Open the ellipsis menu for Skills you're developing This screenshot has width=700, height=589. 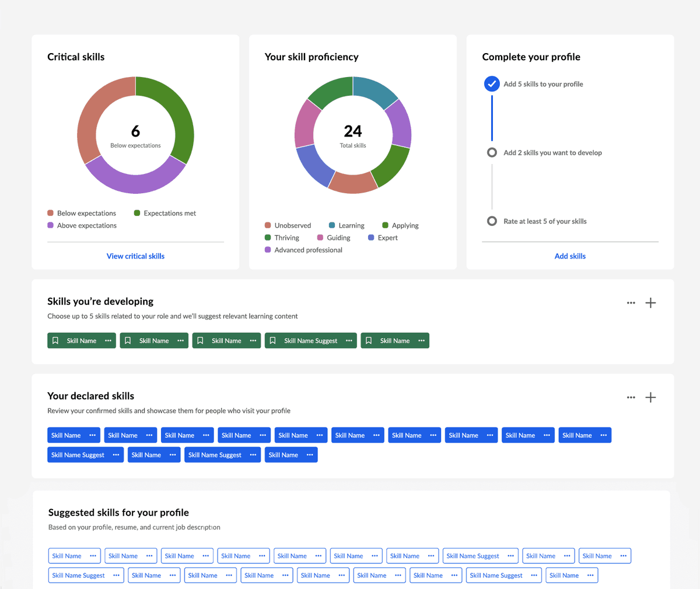(x=631, y=303)
